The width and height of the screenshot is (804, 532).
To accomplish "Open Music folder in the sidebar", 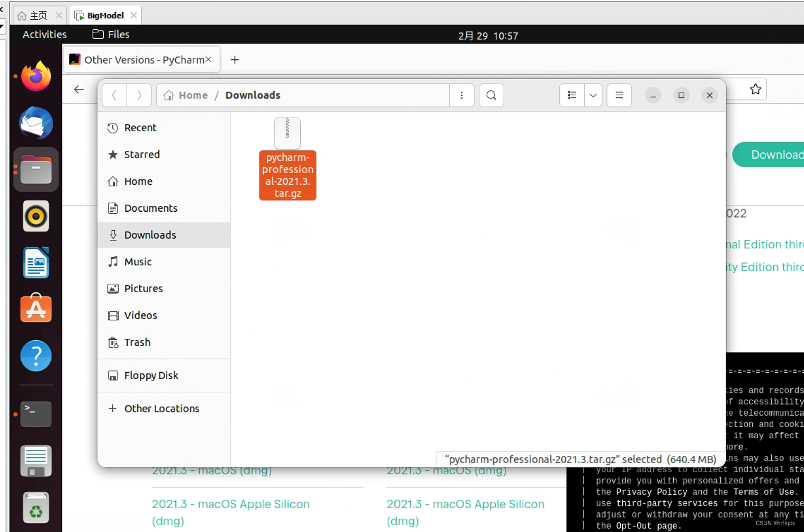I will (x=164, y=262).
